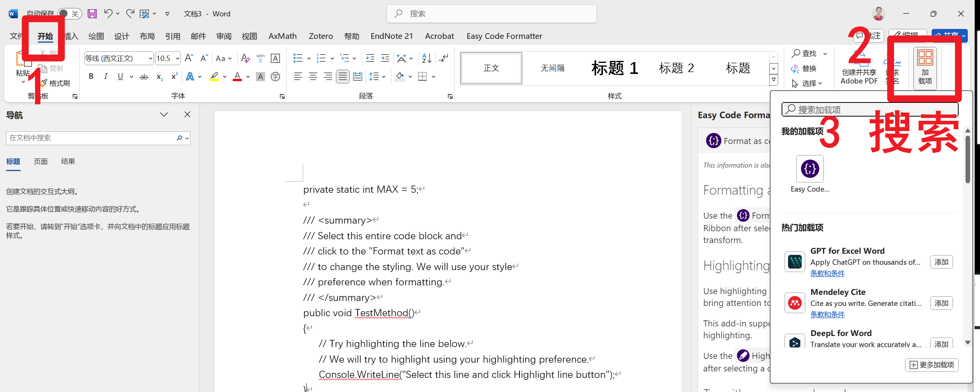The width and height of the screenshot is (980, 392).
Task: Select justify alignment button
Action: (x=343, y=77)
